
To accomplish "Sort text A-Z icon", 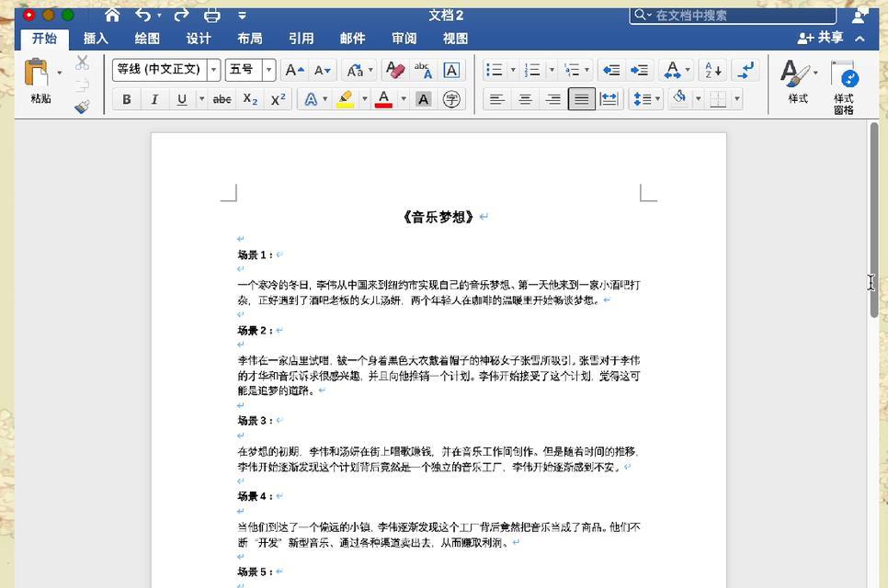I will pyautogui.click(x=713, y=70).
